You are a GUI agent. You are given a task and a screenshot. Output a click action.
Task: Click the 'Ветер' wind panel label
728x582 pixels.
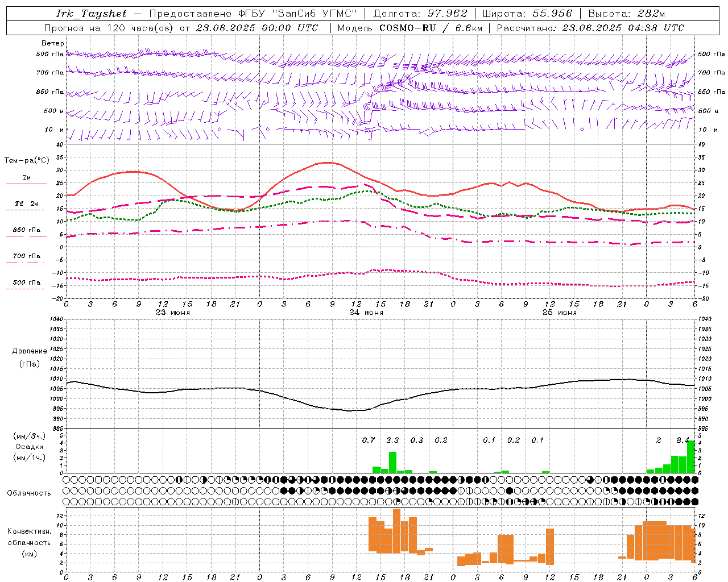pyautogui.click(x=53, y=43)
